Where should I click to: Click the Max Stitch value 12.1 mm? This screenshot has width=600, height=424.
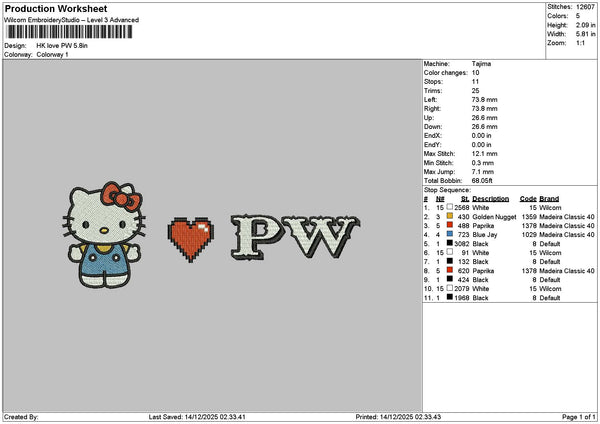[484, 154]
